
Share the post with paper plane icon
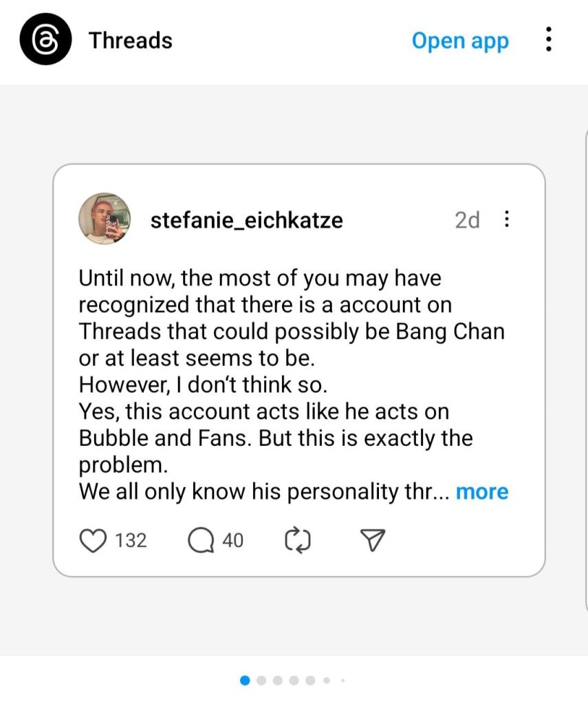372,541
